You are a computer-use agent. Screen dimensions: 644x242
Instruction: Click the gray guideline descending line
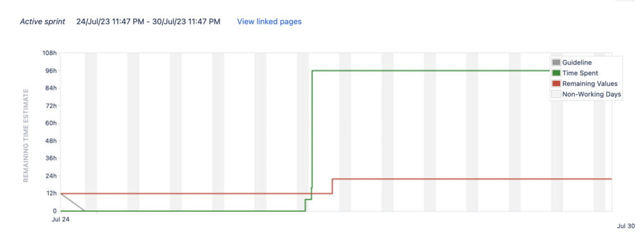coord(73,202)
